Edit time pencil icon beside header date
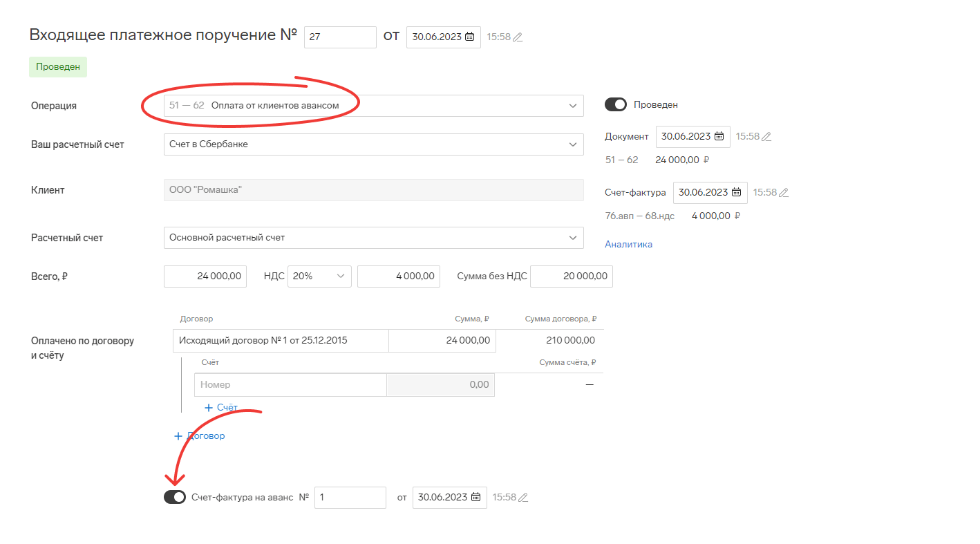This screenshot has height=544, width=980. coord(518,37)
